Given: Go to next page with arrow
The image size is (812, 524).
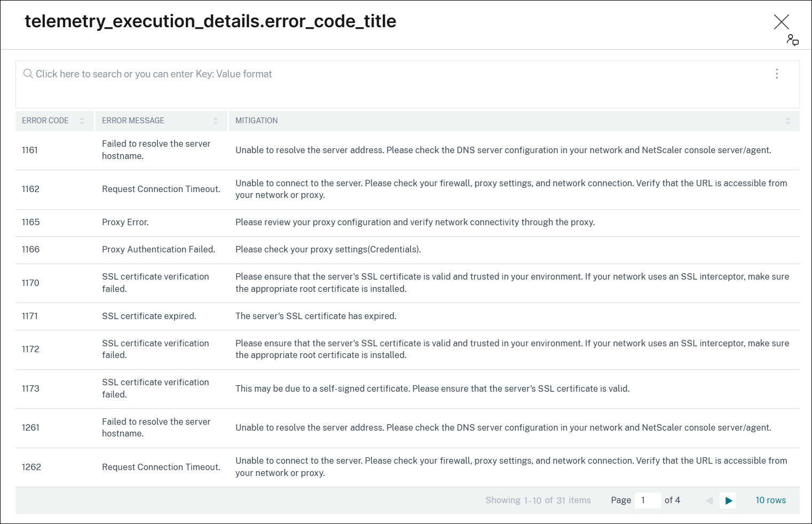Looking at the screenshot, I should (728, 501).
